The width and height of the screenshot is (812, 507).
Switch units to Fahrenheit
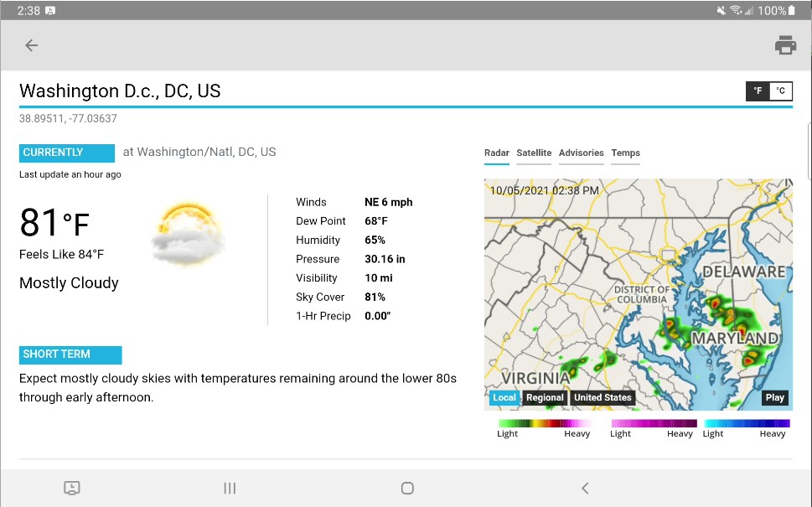(x=758, y=91)
